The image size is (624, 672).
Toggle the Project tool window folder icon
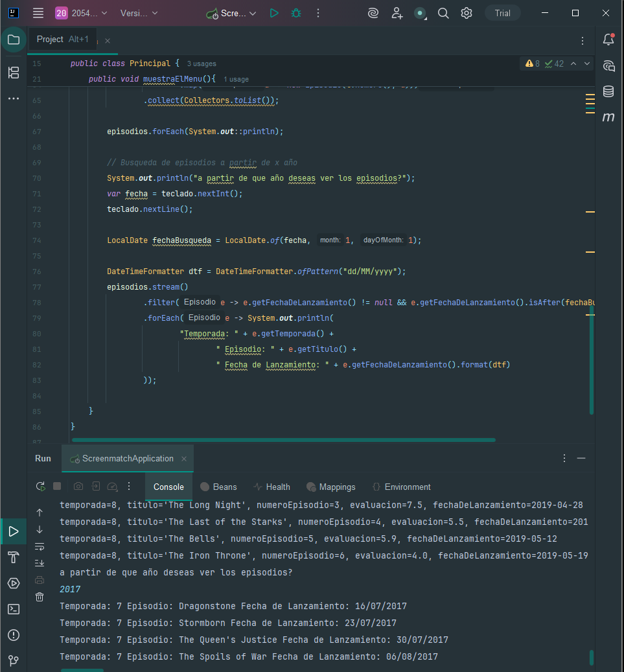14,40
